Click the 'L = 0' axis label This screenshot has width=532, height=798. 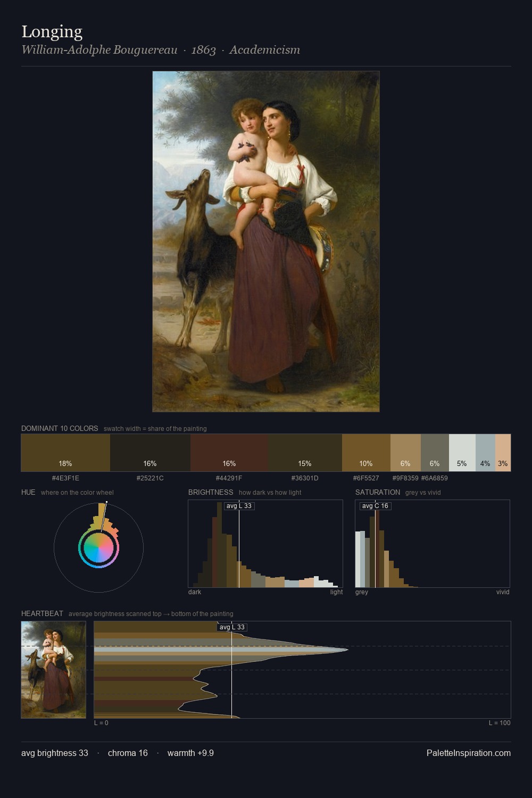click(x=101, y=723)
